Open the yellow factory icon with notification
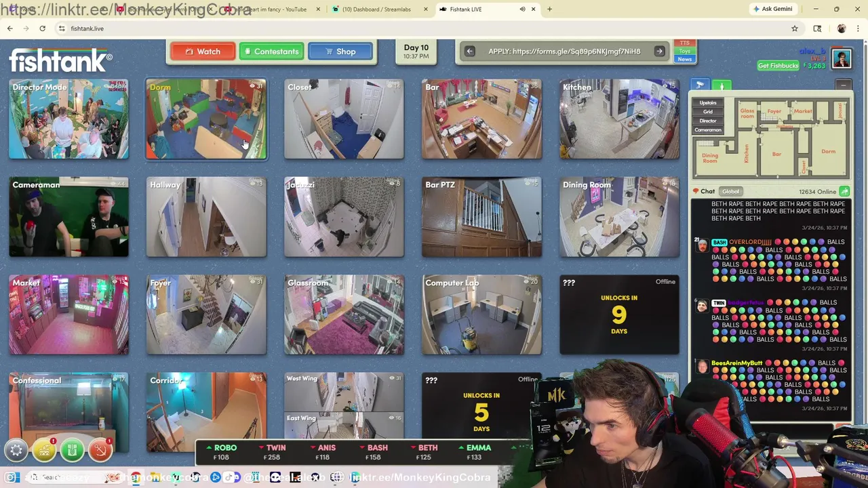 [44, 449]
